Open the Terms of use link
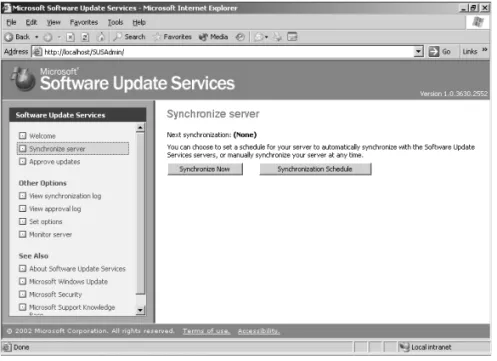This screenshot has height=361, width=497. pos(206,331)
